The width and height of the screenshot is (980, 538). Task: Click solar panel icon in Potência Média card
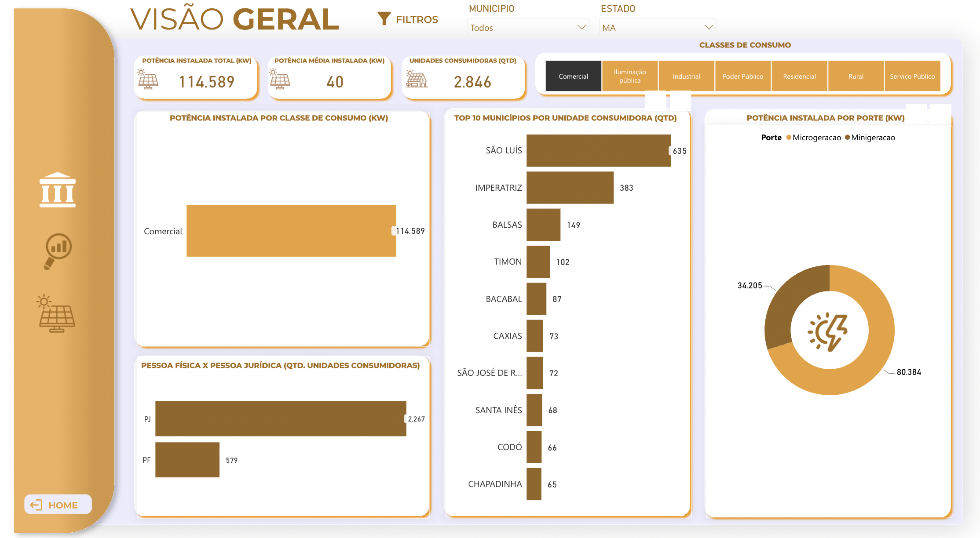pos(280,79)
